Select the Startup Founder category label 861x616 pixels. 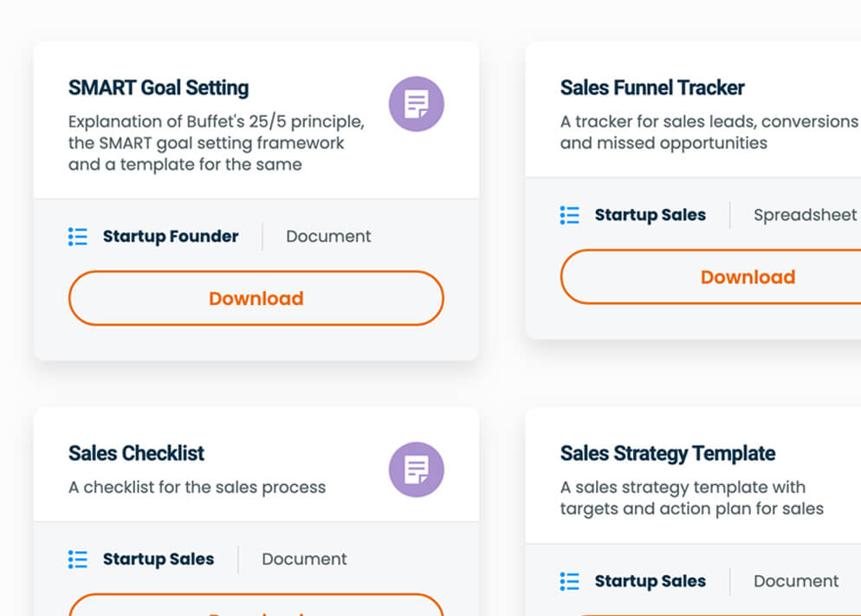tap(171, 237)
